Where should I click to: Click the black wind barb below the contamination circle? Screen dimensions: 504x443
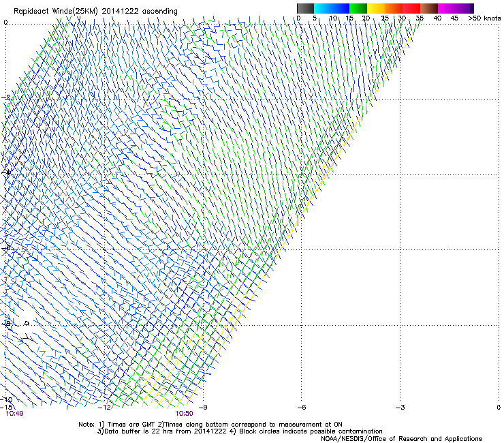28,339
